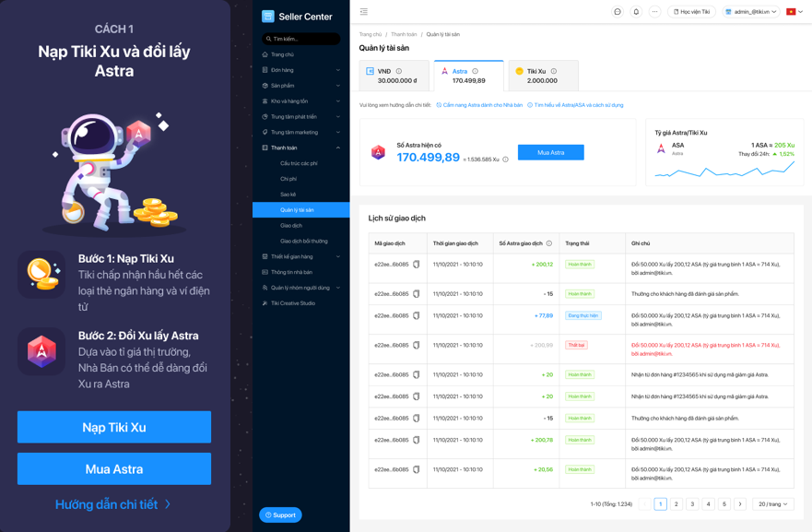
Task: Switch to the VND asset tab
Action: (x=394, y=76)
